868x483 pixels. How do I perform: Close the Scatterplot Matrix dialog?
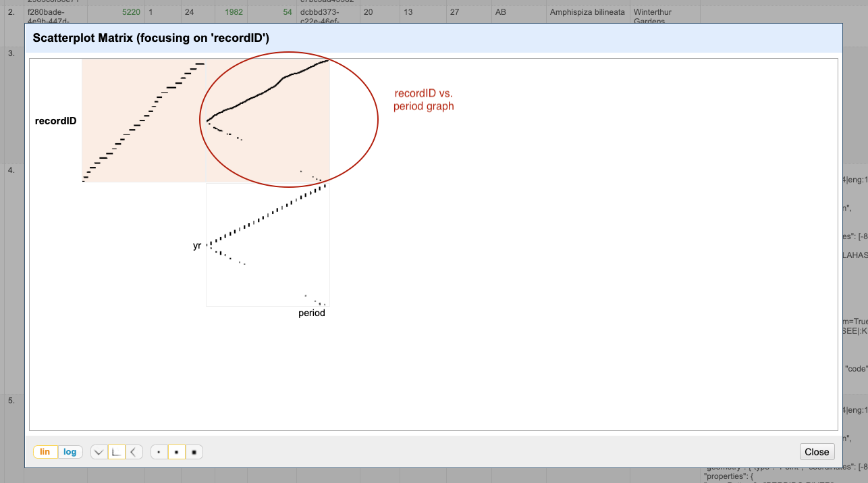(x=817, y=451)
